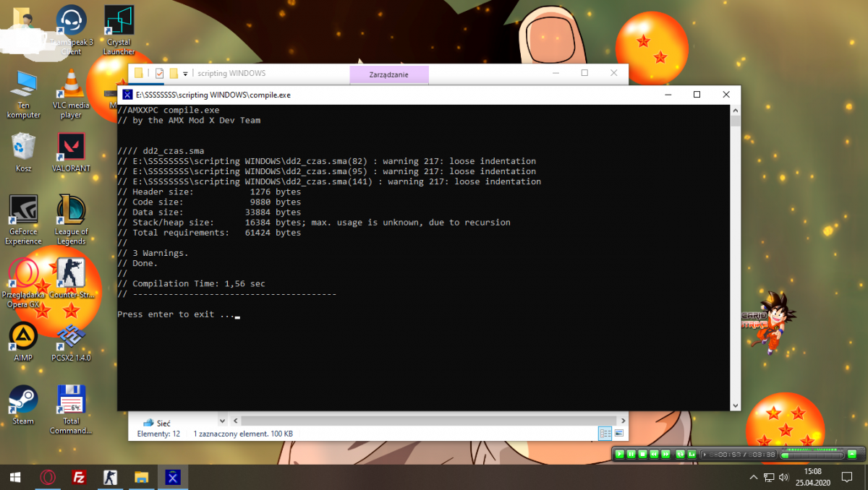Close the compile.exe console window
The height and width of the screenshot is (490, 868).
[x=726, y=95]
